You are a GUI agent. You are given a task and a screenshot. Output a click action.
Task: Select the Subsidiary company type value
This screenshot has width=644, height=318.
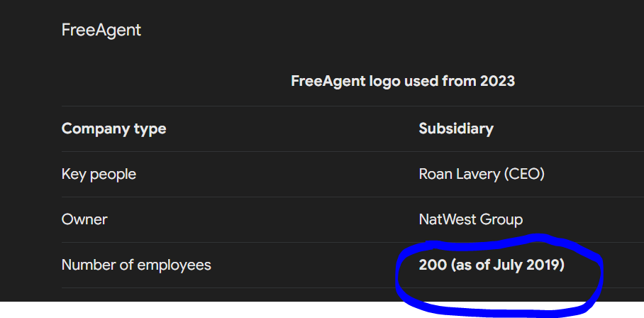point(456,128)
